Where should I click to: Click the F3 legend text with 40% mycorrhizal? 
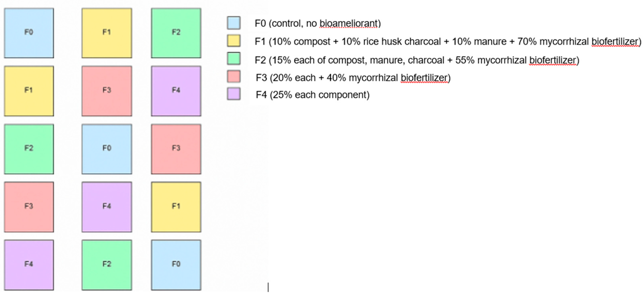tap(353, 78)
